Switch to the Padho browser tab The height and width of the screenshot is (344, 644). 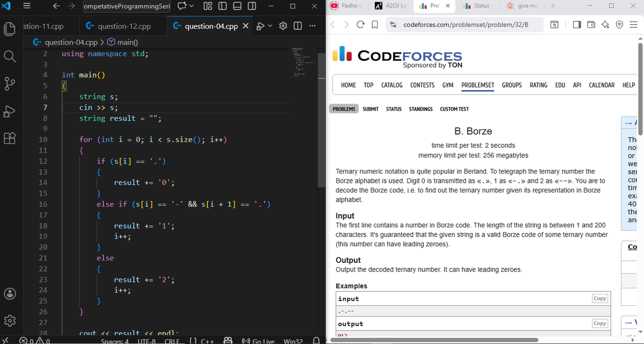tap(348, 6)
